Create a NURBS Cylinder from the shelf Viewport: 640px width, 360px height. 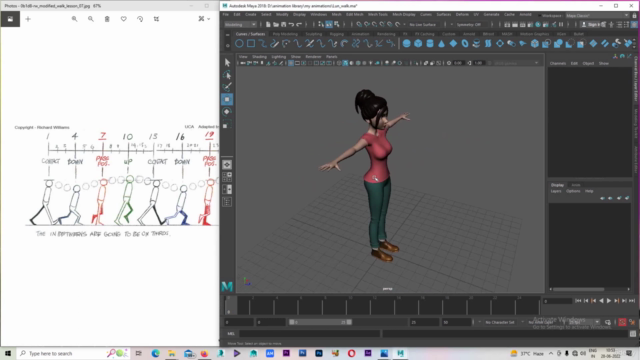430,44
